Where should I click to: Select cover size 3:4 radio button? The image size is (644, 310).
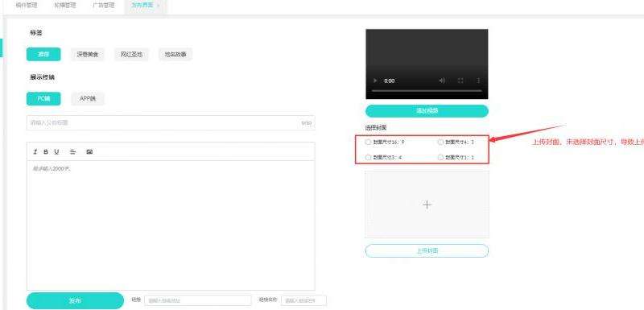[x=368, y=157]
